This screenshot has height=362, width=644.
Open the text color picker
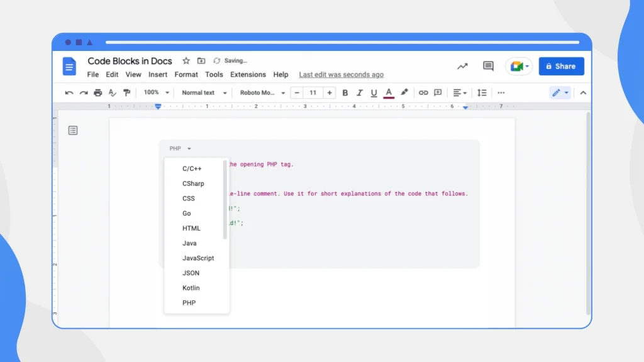click(389, 92)
